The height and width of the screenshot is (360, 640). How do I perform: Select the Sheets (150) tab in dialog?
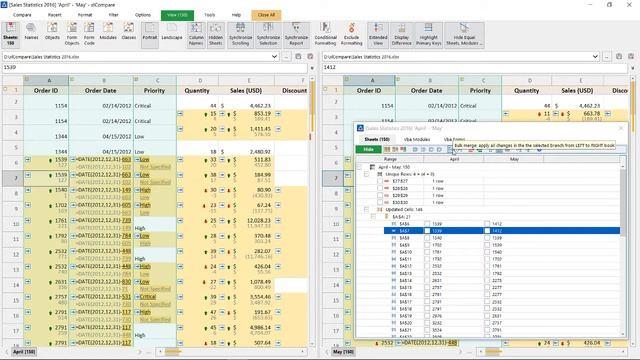(x=377, y=139)
